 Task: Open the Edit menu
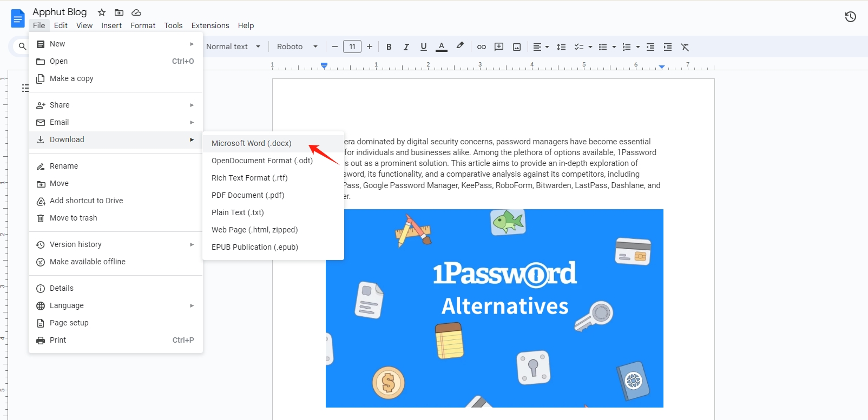[x=61, y=25]
